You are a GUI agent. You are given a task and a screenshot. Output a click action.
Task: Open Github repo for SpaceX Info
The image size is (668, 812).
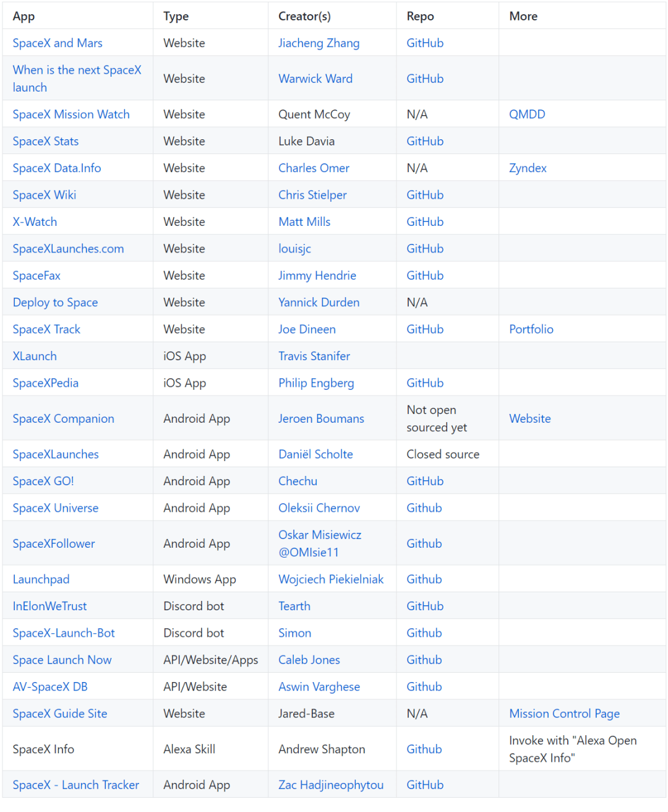pos(424,749)
